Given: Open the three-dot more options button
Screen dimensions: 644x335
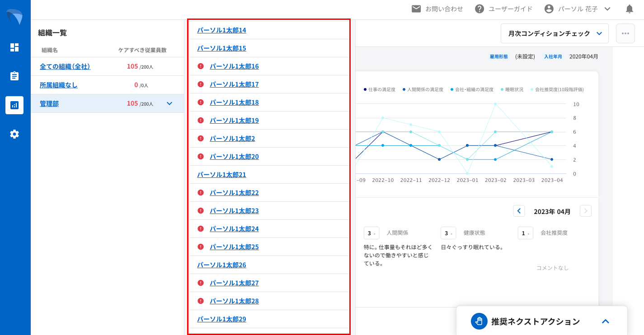Looking at the screenshot, I should pyautogui.click(x=625, y=33).
